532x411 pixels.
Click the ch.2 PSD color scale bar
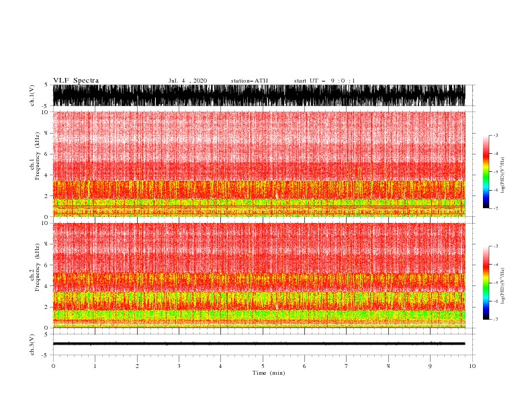click(486, 283)
